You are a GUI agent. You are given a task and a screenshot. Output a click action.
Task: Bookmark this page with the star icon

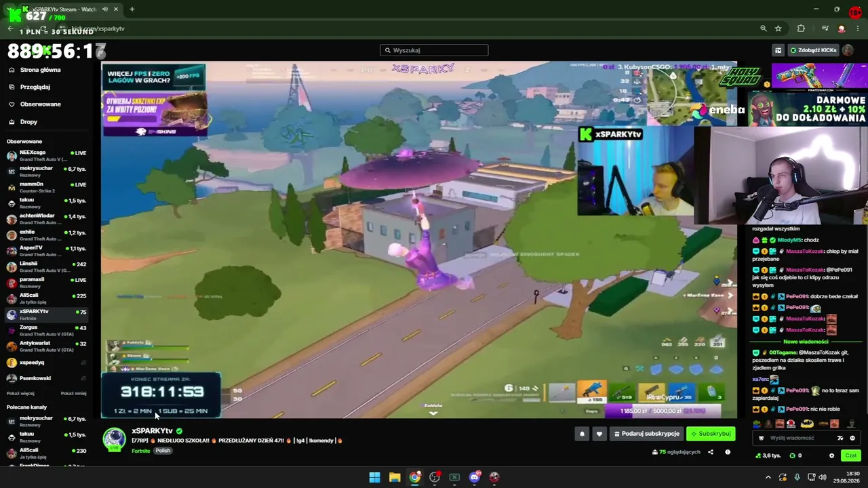point(778,28)
